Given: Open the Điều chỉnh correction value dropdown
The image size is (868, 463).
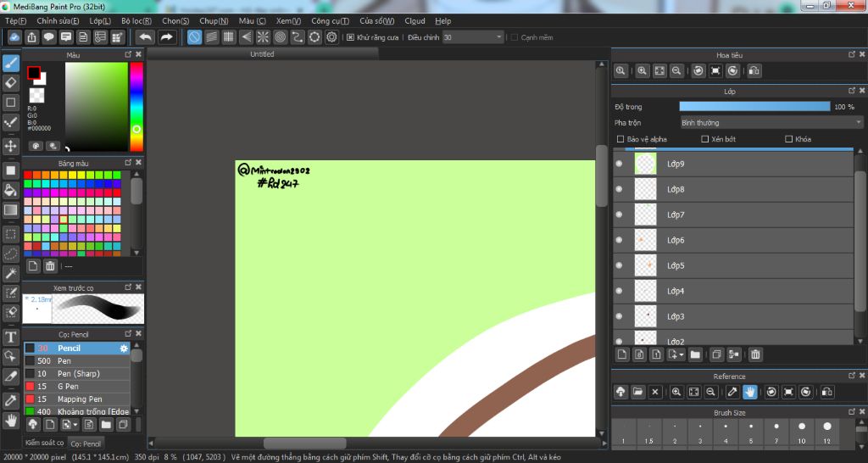Looking at the screenshot, I should [473, 37].
